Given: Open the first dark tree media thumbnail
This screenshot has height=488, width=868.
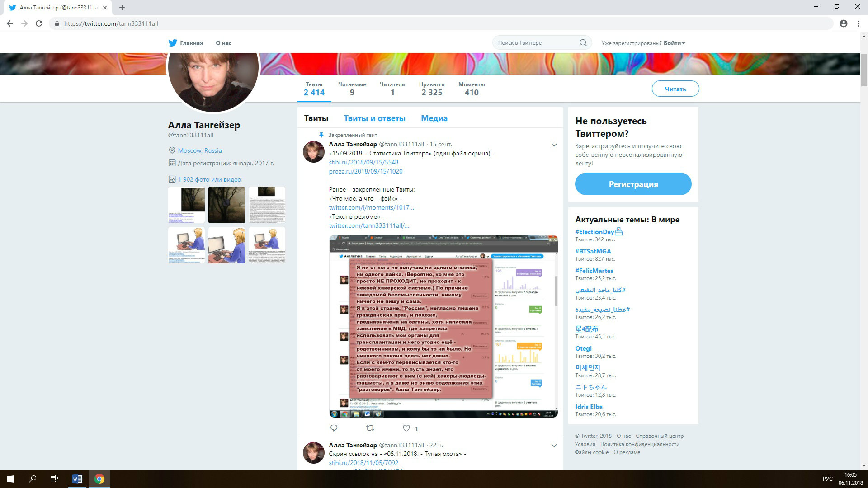Looking at the screenshot, I should [x=186, y=205].
